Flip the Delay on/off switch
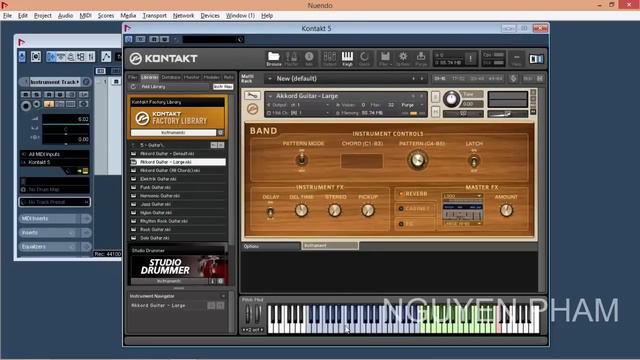640x360 pixels. [270, 212]
